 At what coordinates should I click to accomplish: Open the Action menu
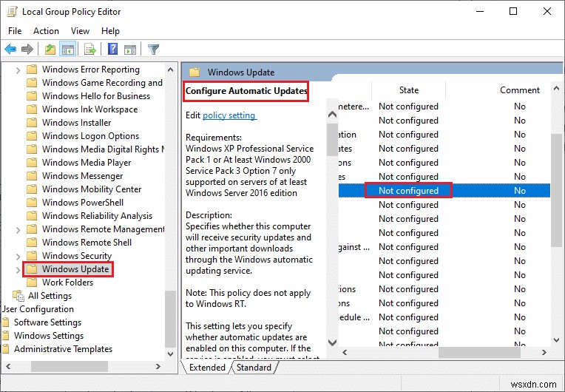(x=46, y=31)
